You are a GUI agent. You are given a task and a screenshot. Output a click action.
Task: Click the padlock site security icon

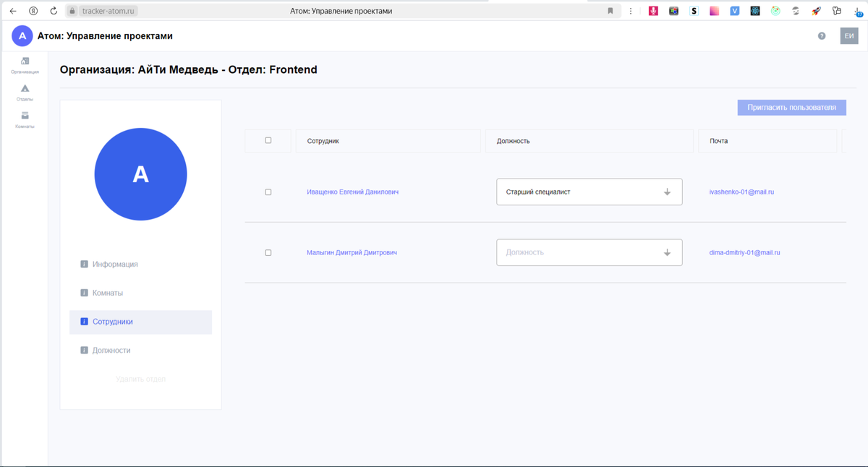(72, 11)
